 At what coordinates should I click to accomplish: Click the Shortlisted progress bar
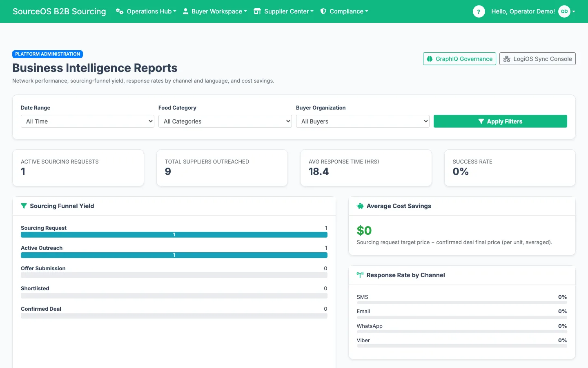click(x=174, y=296)
